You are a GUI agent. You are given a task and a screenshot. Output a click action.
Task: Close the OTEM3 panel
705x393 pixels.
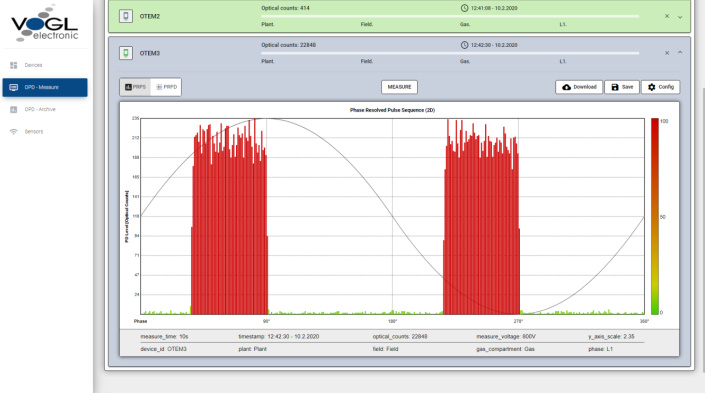coord(667,53)
